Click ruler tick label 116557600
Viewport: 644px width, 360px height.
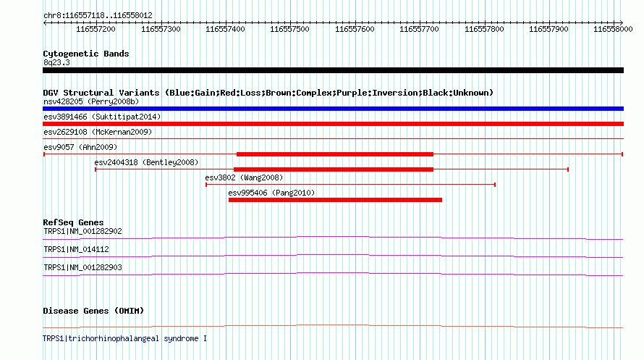click(355, 29)
